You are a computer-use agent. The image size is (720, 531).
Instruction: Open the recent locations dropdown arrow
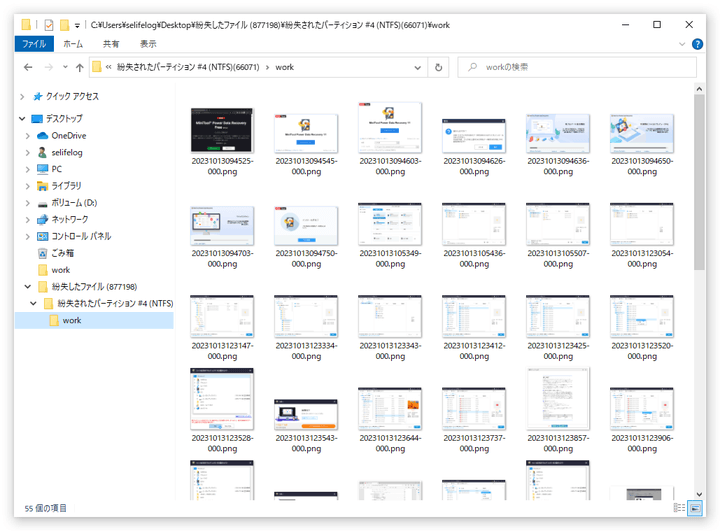pyautogui.click(x=65, y=67)
